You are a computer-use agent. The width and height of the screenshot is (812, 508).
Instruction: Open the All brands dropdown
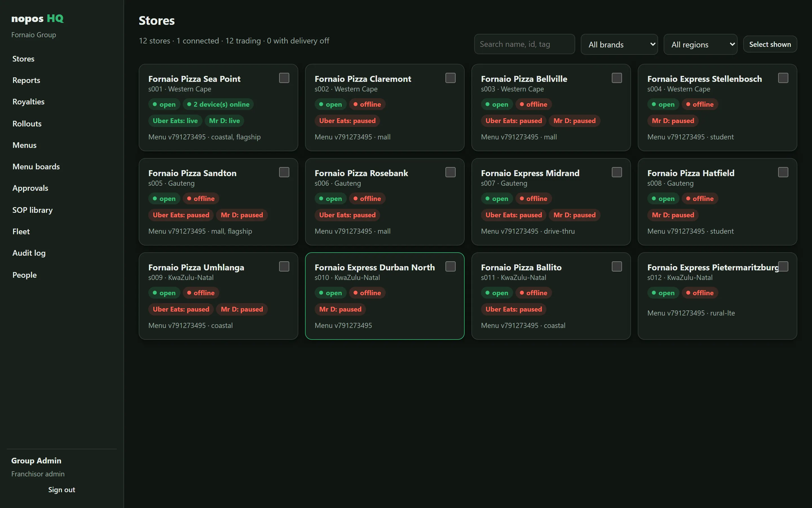pos(619,44)
